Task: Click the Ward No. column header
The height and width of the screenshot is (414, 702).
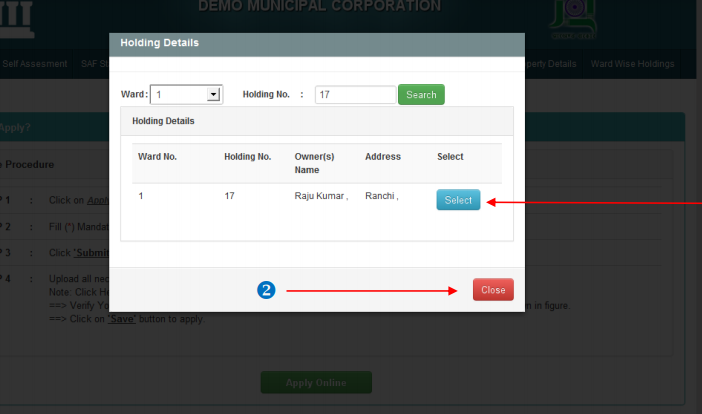Action: (x=157, y=157)
